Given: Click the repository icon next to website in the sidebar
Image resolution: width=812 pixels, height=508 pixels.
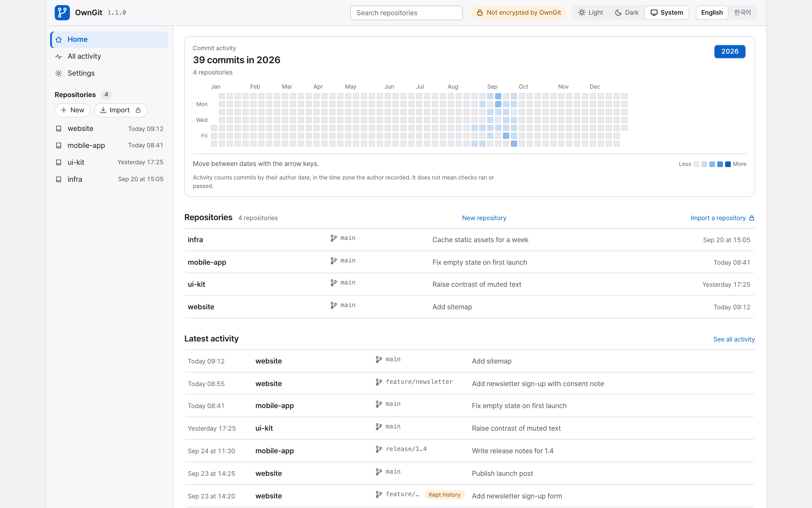Looking at the screenshot, I should 59,129.
